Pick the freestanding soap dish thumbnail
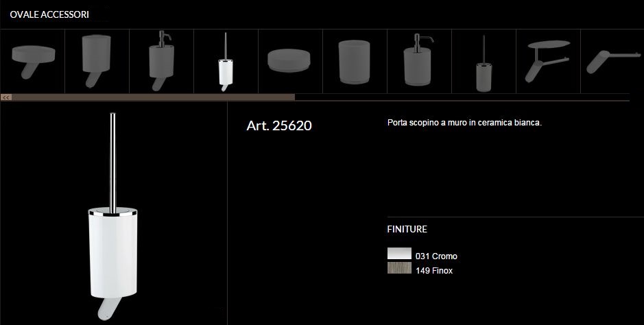Viewport: 644px width, 325px height. click(290, 62)
